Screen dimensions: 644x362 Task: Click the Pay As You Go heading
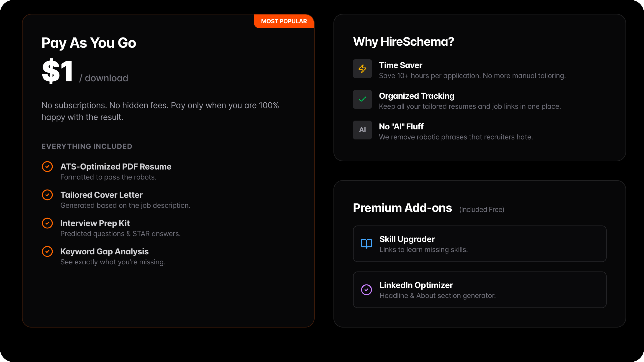point(89,43)
